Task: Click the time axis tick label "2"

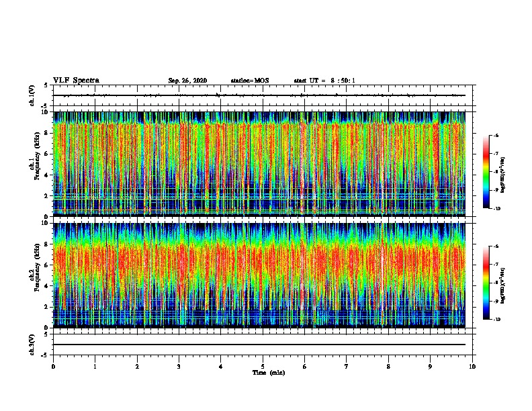Action: tap(137, 367)
